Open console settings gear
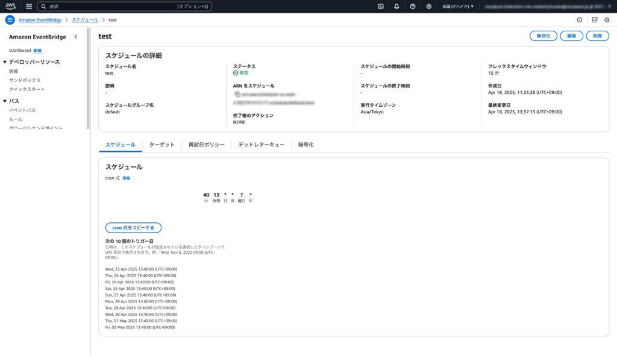The width and height of the screenshot is (617, 364). pos(428,6)
